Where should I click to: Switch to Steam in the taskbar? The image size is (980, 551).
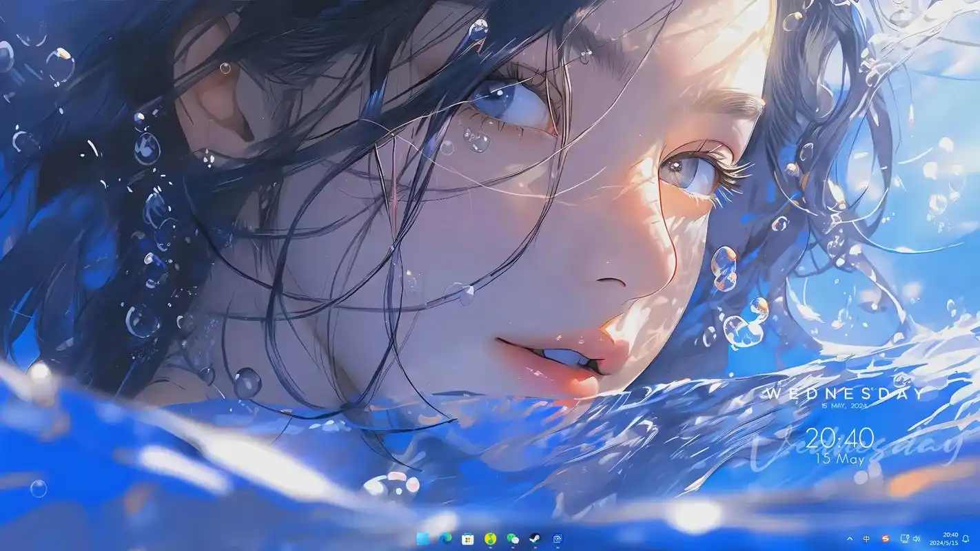point(535,539)
